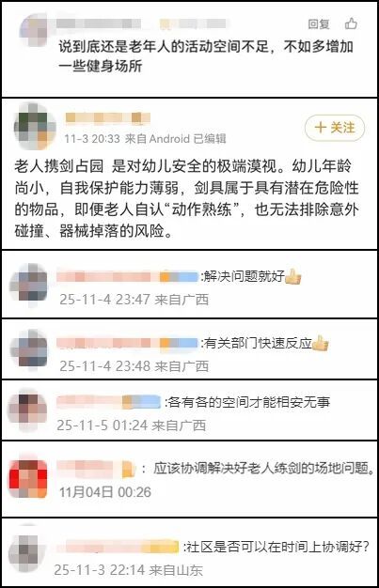The image size is (379, 588).
Task: Select username before 各有各的空间才能相安无事
Action: 108,402
